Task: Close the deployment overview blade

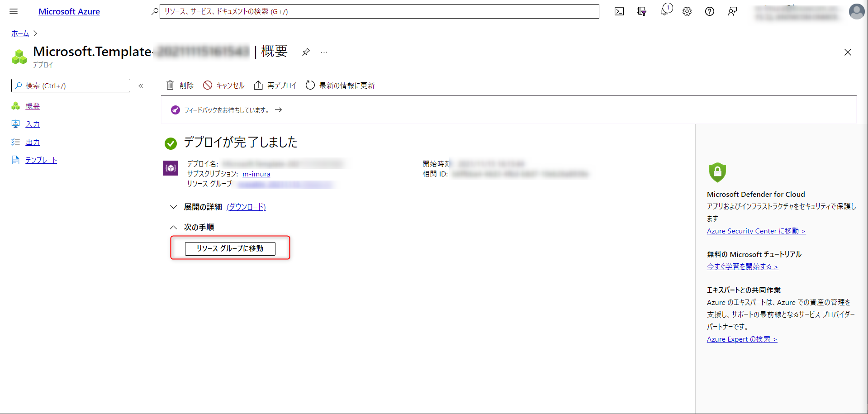Action: 848,52
